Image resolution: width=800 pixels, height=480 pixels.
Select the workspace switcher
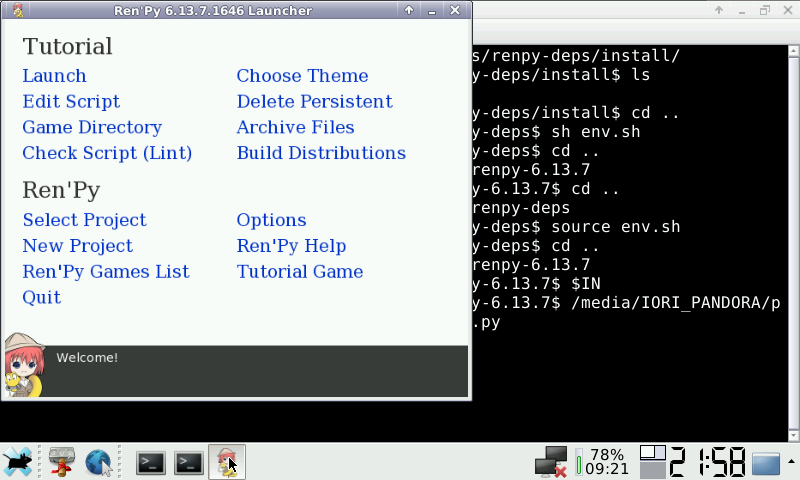tap(652, 462)
